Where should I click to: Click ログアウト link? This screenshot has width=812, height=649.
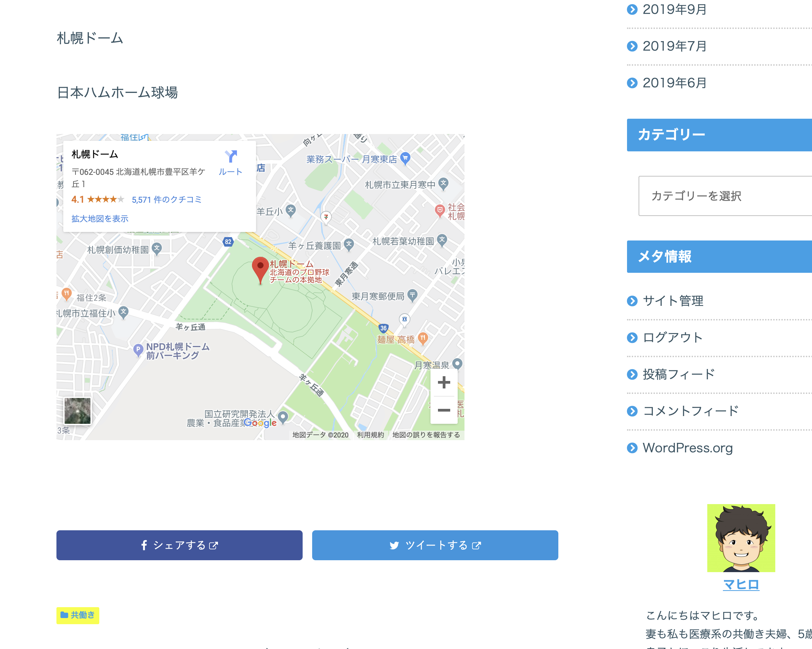coord(673,337)
